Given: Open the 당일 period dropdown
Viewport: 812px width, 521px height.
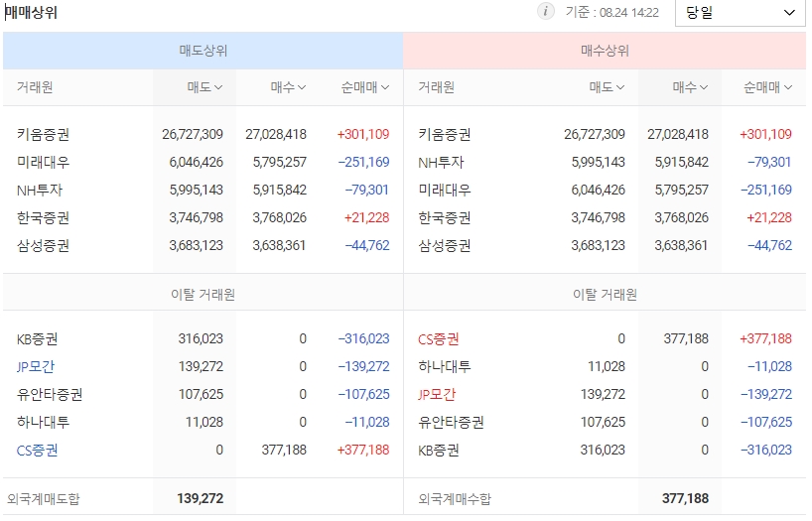Looking at the screenshot, I should [x=740, y=13].
